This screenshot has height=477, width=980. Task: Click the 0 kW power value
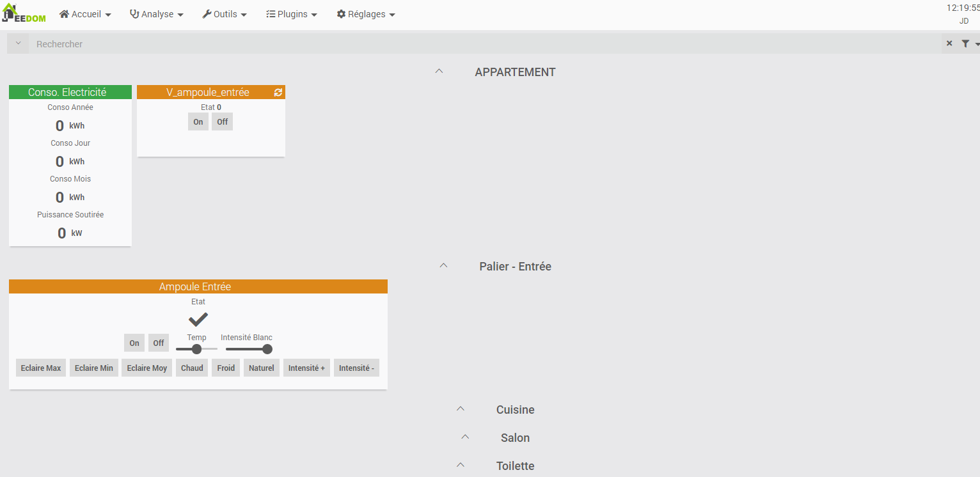coord(70,233)
